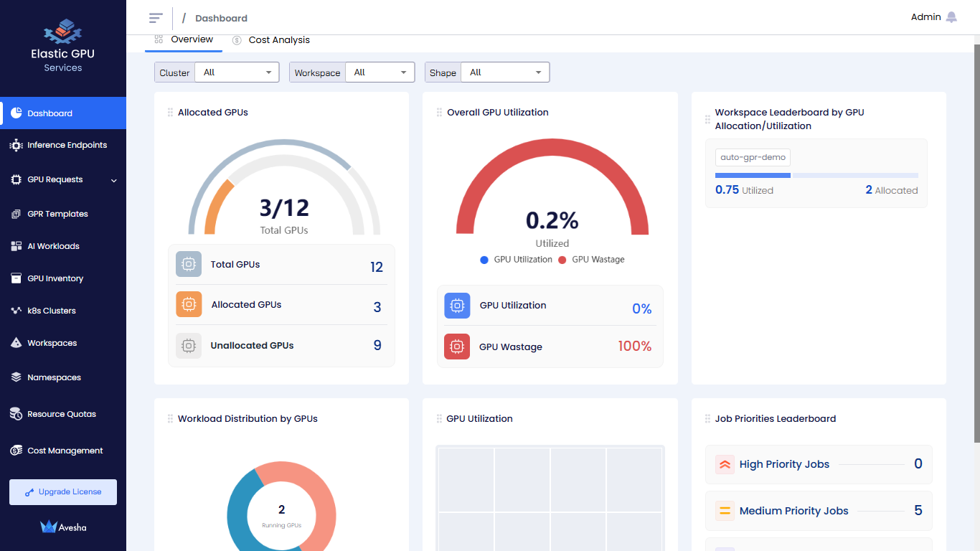Click the "100%" GPU Wastage value
Viewport: 980px width, 551px height.
coord(635,347)
